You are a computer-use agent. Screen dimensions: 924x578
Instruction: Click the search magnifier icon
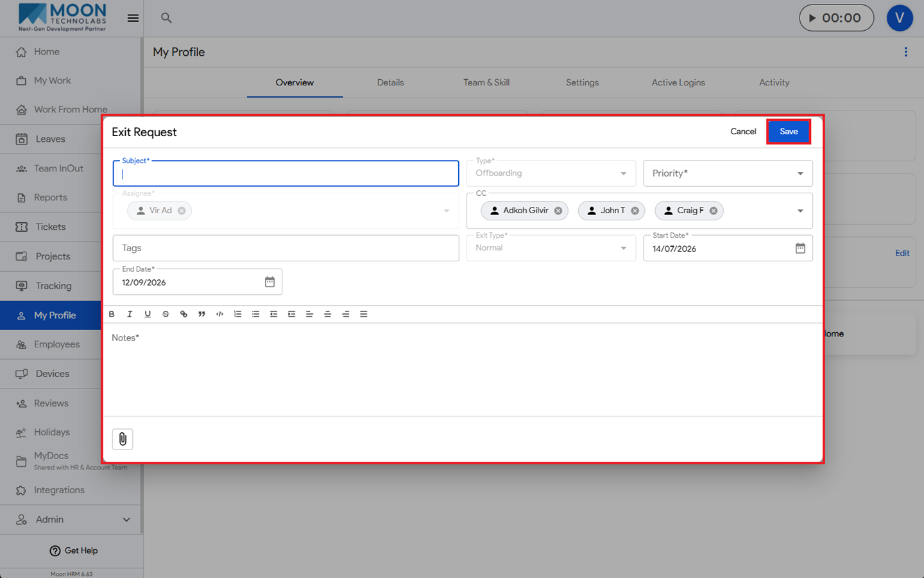(x=166, y=18)
